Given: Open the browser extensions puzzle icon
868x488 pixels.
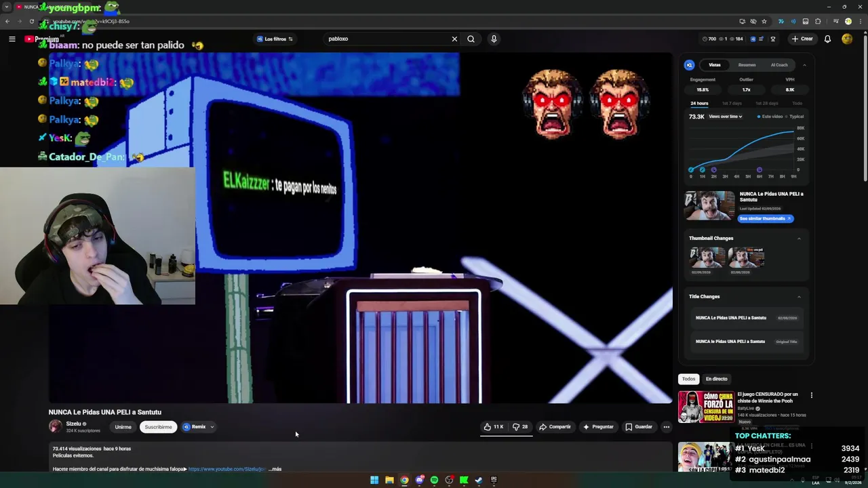Looking at the screenshot, I should click(x=818, y=21).
